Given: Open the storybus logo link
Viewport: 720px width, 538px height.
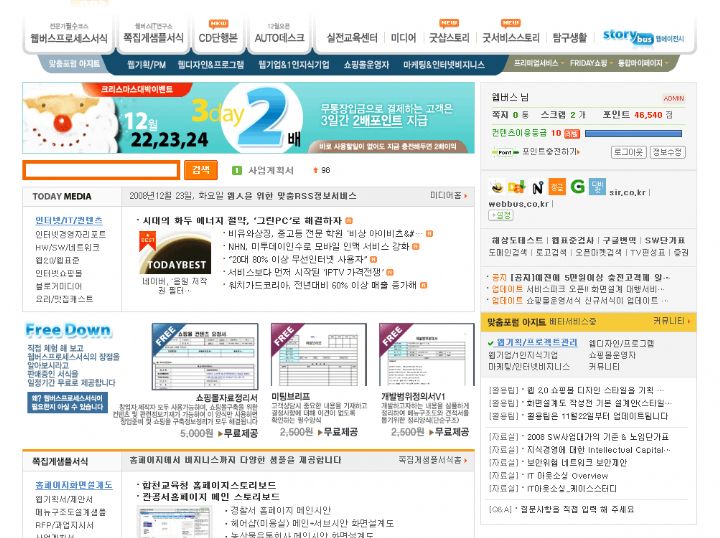Looking at the screenshot, I should point(643,37).
